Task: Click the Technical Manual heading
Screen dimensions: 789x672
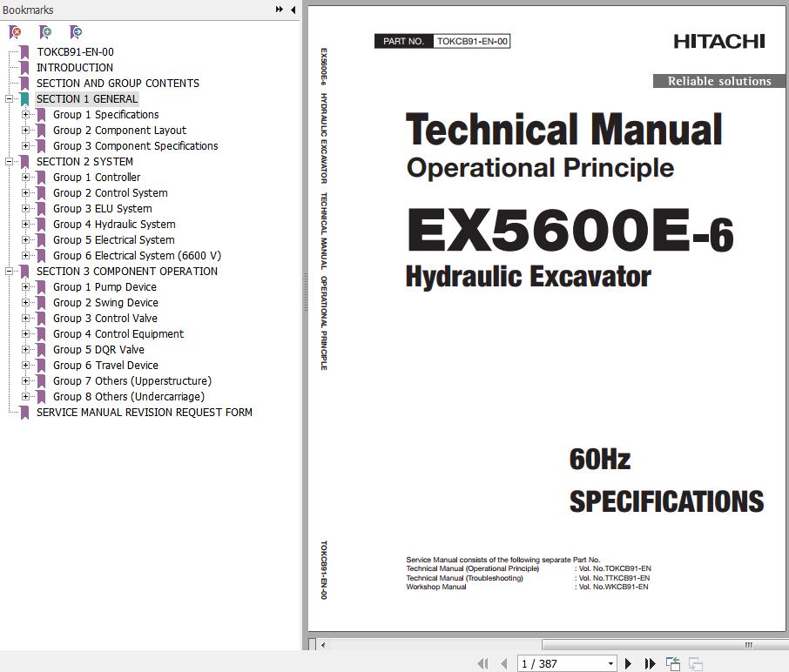Action: tap(563, 130)
